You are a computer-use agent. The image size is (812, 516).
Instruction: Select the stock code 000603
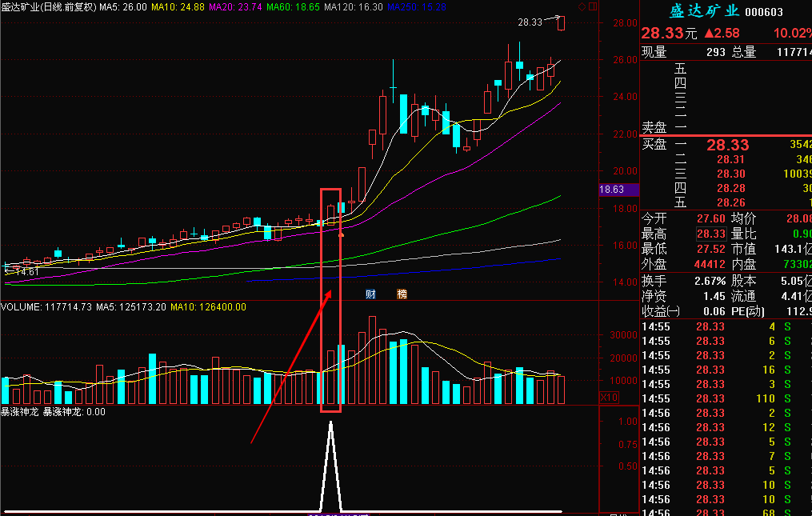pyautogui.click(x=764, y=12)
